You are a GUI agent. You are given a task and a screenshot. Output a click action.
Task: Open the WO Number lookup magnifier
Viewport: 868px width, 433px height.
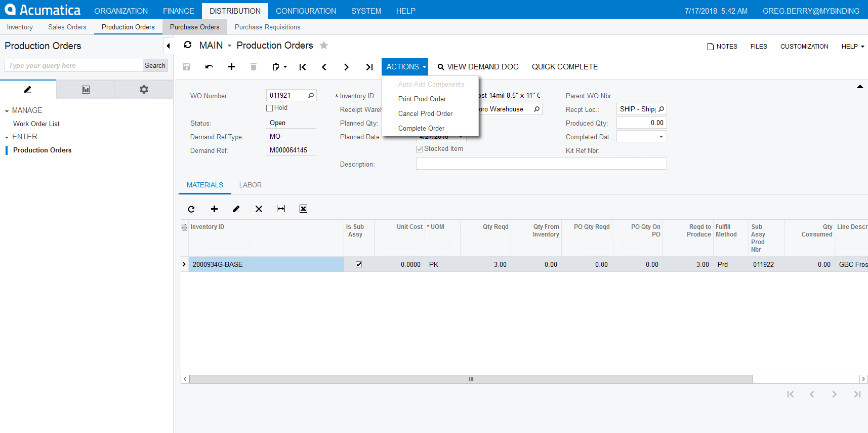pyautogui.click(x=311, y=95)
